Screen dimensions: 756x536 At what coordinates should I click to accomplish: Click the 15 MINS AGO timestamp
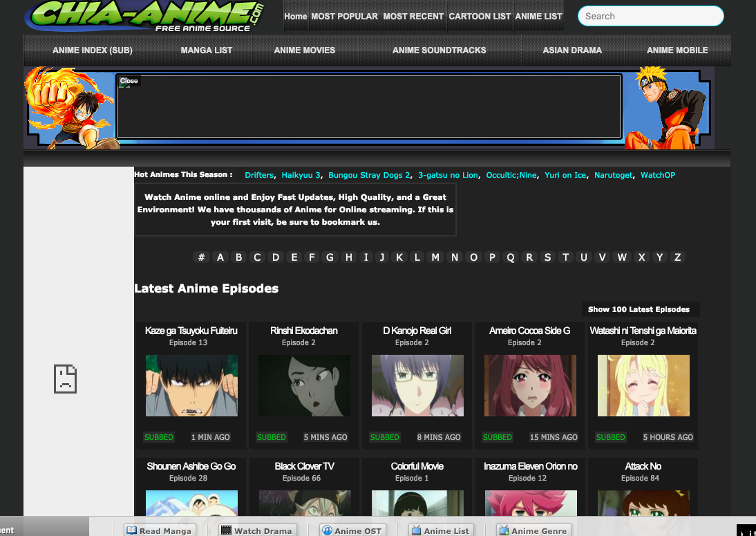pos(554,437)
